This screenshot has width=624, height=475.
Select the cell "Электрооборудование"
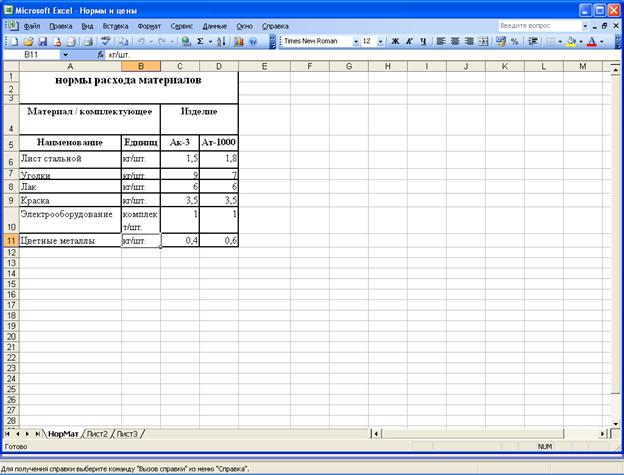[x=70, y=220]
